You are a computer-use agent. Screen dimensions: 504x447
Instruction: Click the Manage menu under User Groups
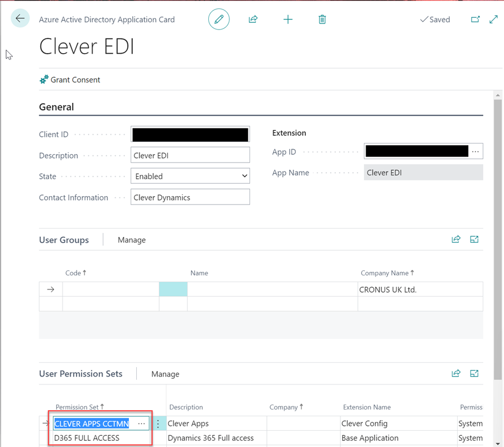[131, 239]
